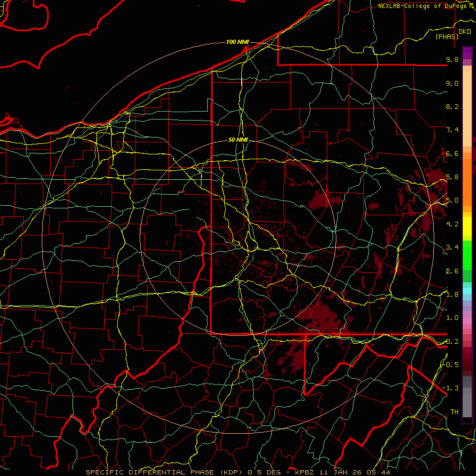The width and height of the screenshot is (476, 476).
Task: Click the 5.0 value on the scale
Action: coord(452,200)
